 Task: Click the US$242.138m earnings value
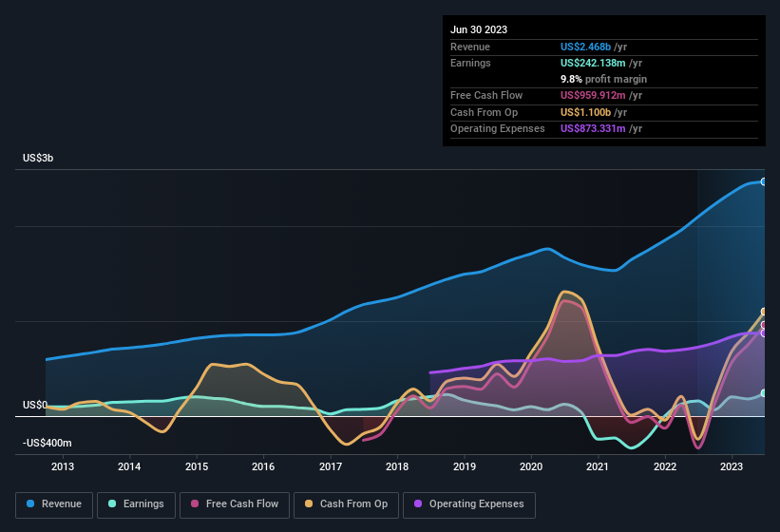pos(593,63)
